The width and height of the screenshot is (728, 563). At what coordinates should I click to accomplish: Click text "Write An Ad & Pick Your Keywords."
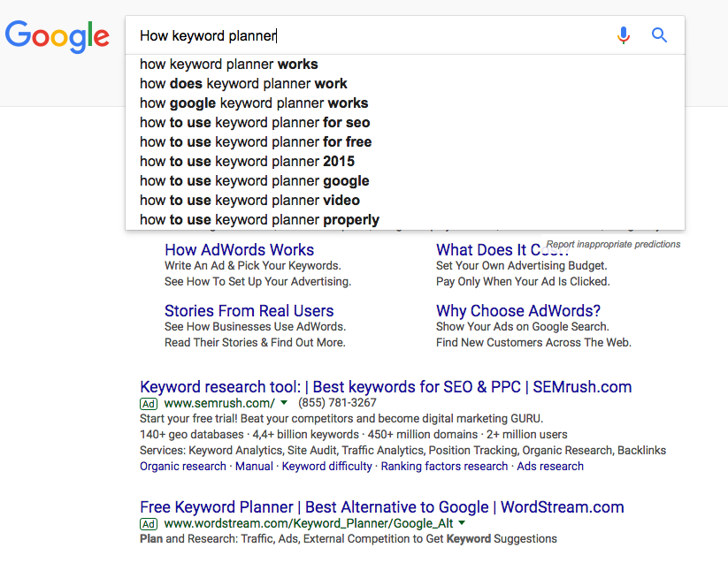[x=253, y=266]
